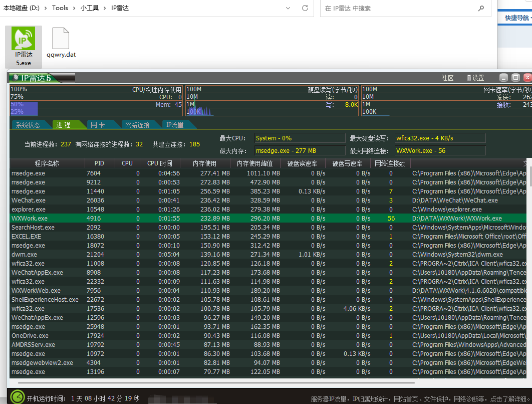Image resolution: width=532 pixels, height=404 pixels.
Task: Open 社区 link in IP雷达 title bar
Action: (x=447, y=78)
